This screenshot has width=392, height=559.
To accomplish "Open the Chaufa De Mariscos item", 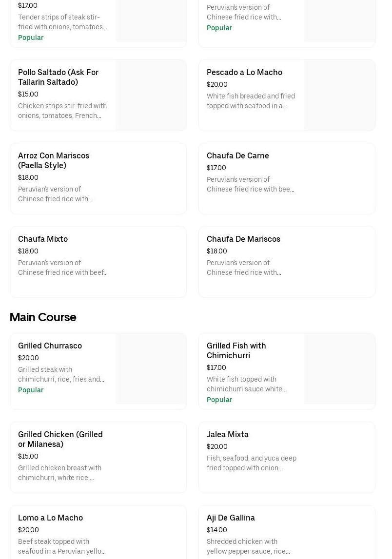I will click(x=243, y=239).
